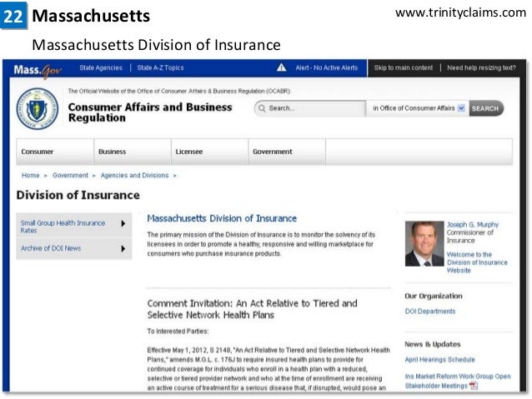Image resolution: width=532 pixels, height=399 pixels.
Task: Click the State A-Z Topics link
Action: pyautogui.click(x=160, y=67)
